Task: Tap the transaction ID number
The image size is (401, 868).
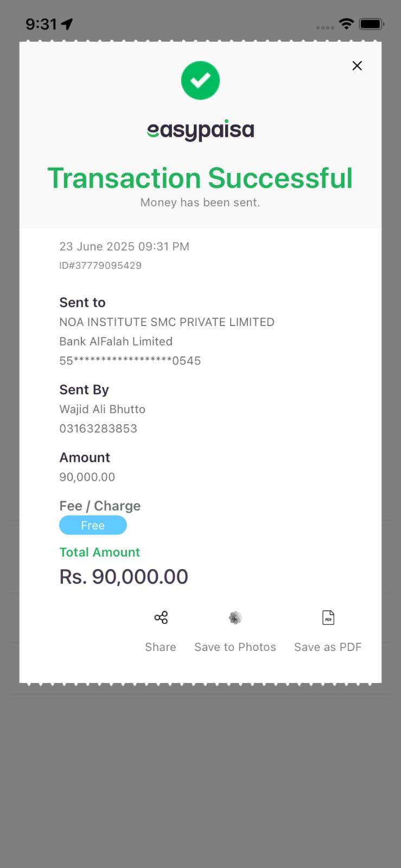Action: (100, 265)
